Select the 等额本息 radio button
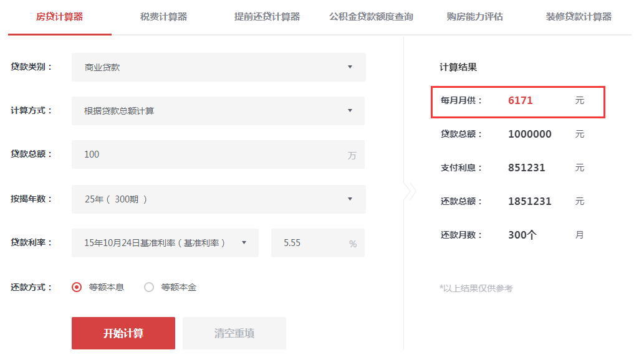Image resolution: width=644 pixels, height=360 pixels. (x=77, y=287)
